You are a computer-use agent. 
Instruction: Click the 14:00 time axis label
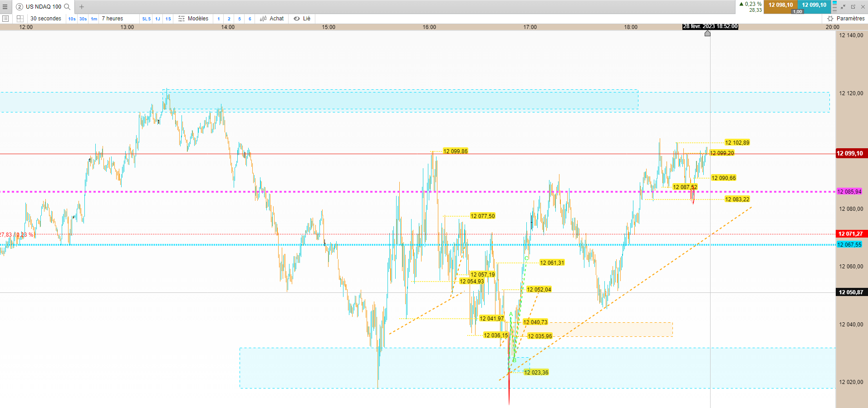click(228, 27)
